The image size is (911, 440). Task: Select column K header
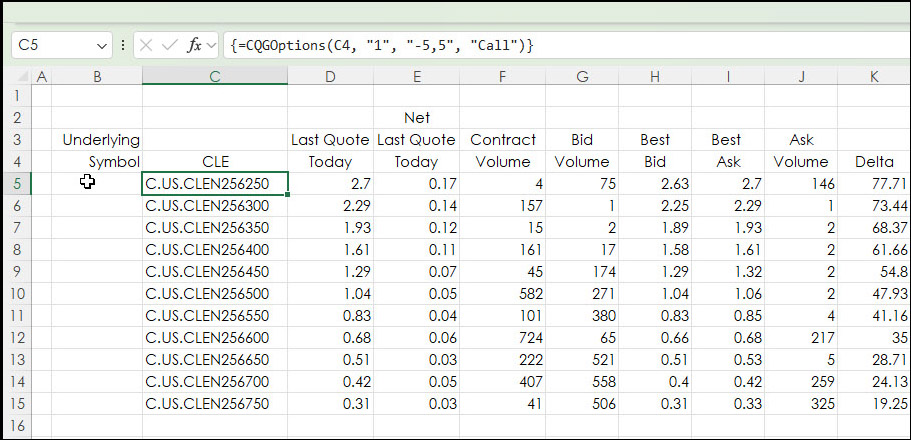pyautogui.click(x=874, y=77)
